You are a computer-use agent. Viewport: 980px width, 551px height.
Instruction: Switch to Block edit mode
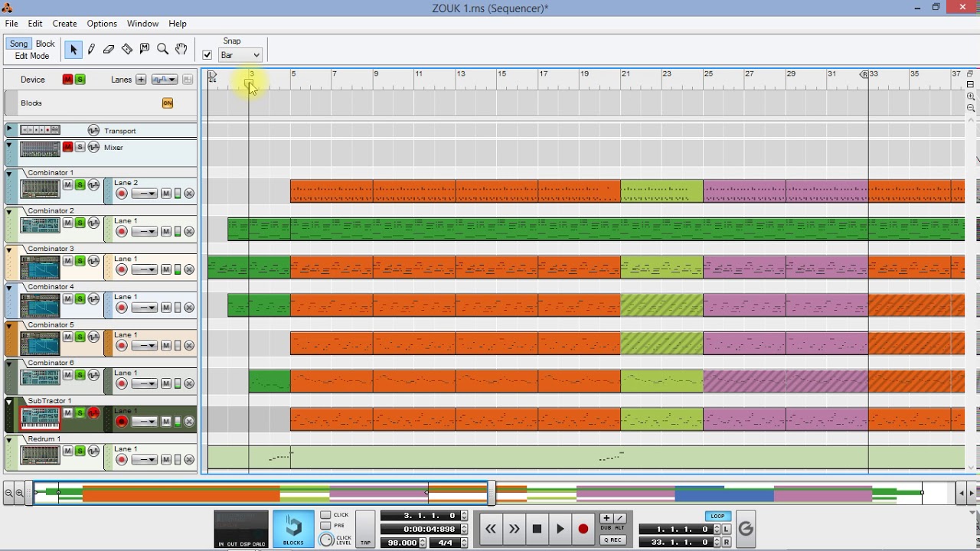(x=45, y=44)
